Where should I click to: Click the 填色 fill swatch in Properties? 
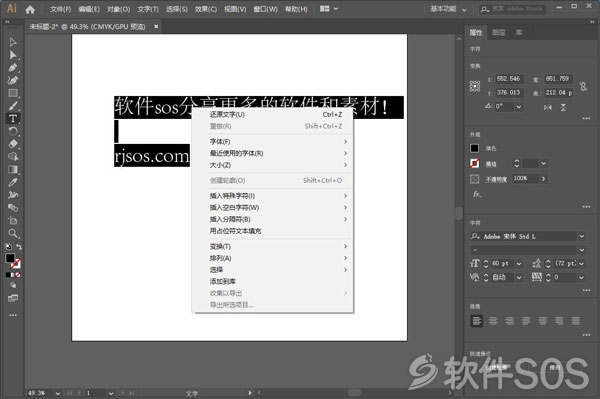pyautogui.click(x=474, y=148)
